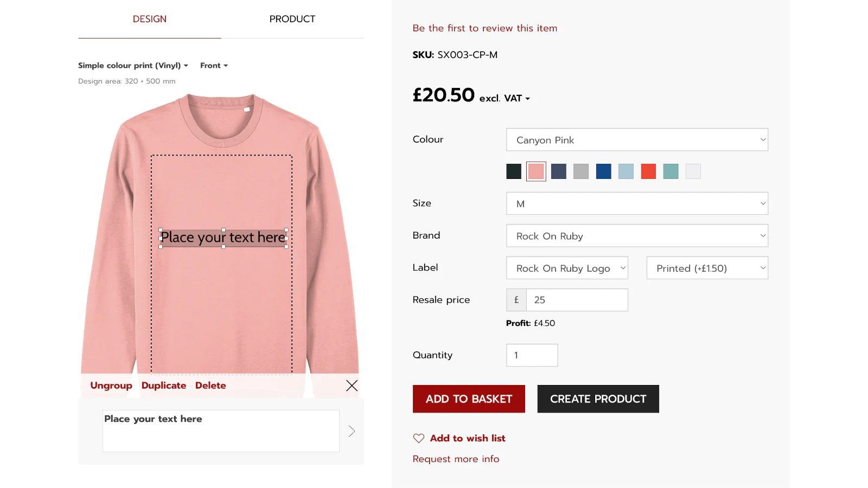Select the white colour swatch
The image size is (868, 488).
pyautogui.click(x=693, y=171)
